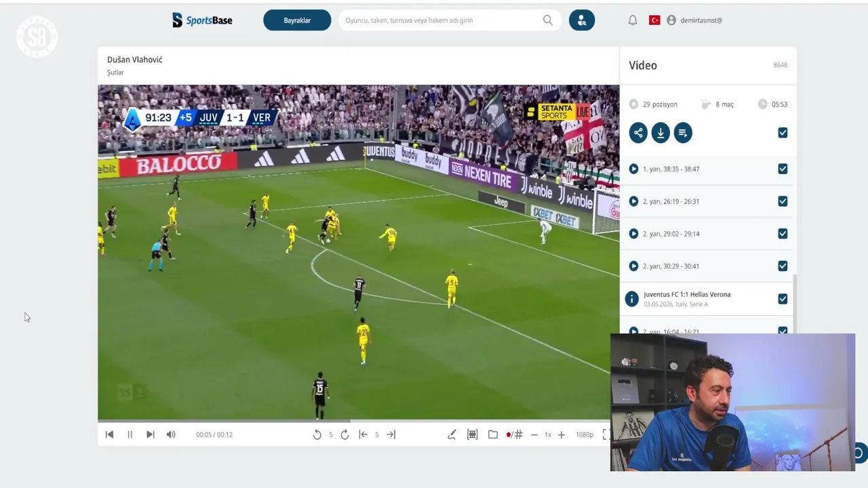This screenshot has height=488, width=868.
Task: Uncheck clip 2. yarı, 29:02 - 29:14
Action: pyautogui.click(x=783, y=234)
